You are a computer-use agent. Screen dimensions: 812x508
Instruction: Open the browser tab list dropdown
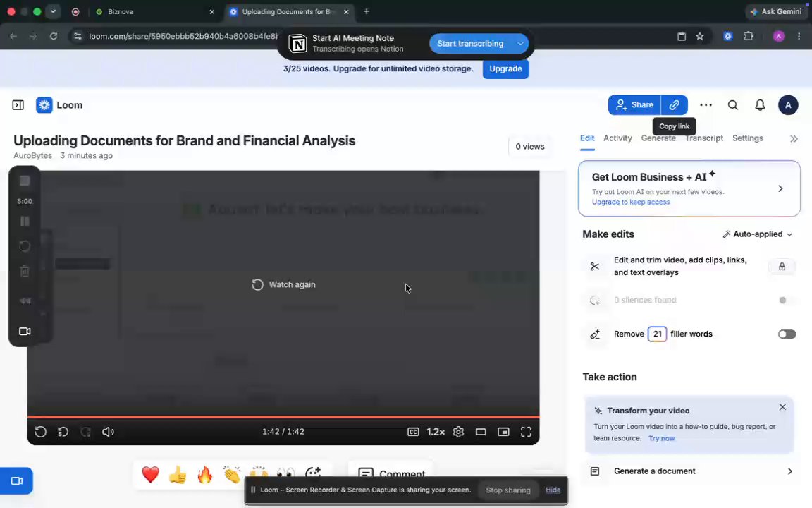coord(53,11)
